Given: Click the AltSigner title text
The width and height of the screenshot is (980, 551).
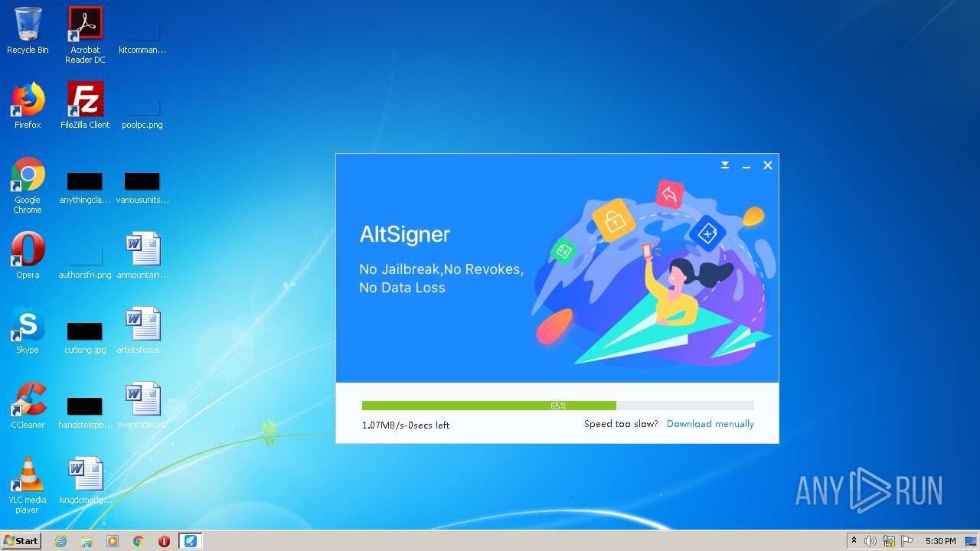Looking at the screenshot, I should (x=404, y=234).
